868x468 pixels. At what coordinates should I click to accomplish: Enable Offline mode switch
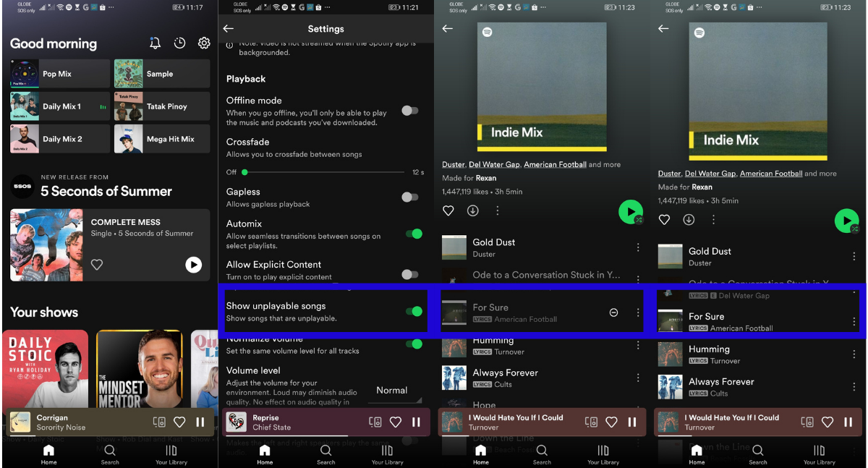pyautogui.click(x=410, y=111)
